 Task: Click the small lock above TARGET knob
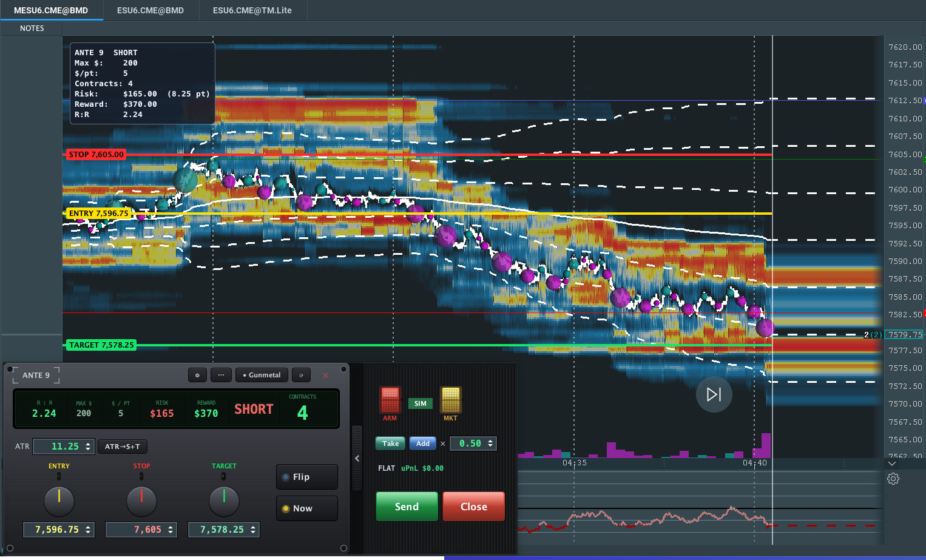tap(224, 476)
